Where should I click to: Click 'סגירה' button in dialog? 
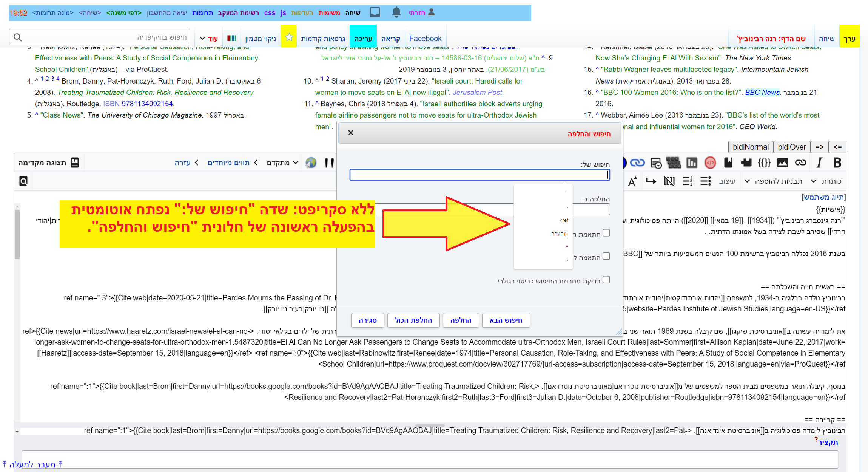tap(368, 320)
